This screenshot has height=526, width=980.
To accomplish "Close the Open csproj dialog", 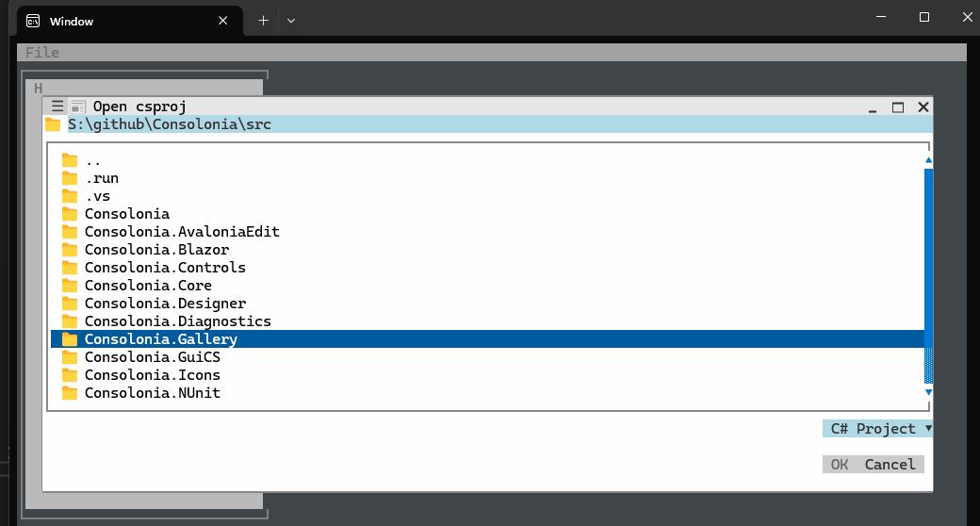I will [923, 107].
